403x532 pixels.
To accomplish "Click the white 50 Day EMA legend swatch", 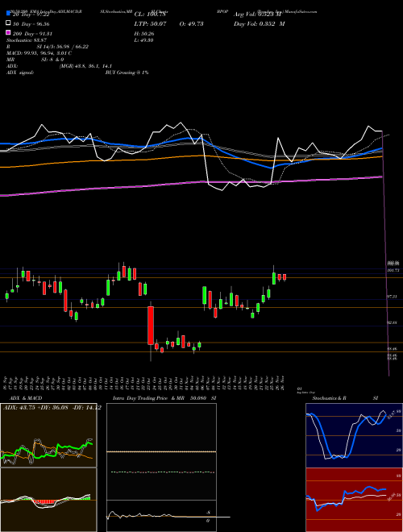I will 8,23.
